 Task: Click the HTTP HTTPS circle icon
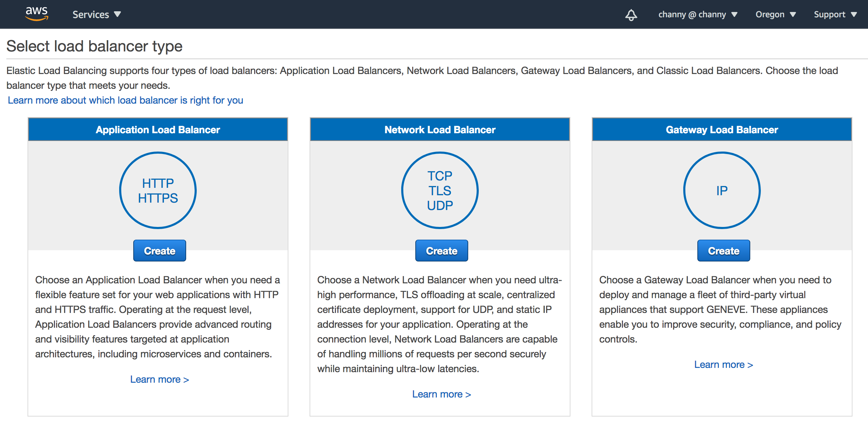[158, 191]
